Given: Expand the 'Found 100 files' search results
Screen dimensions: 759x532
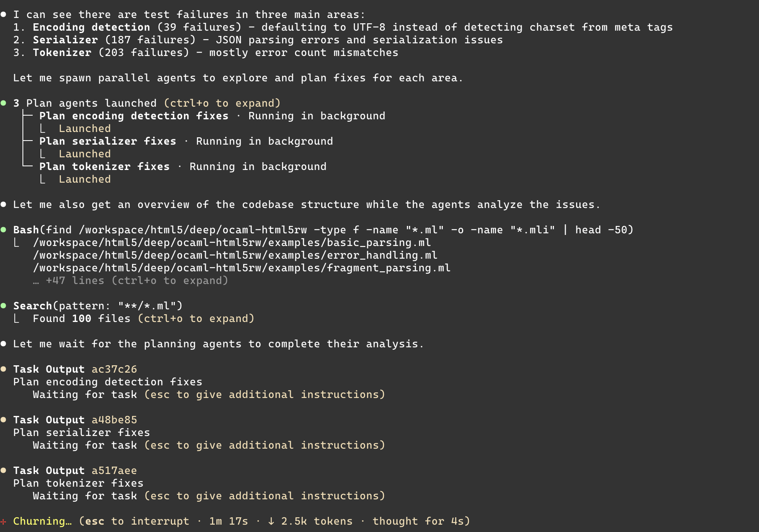Looking at the screenshot, I should click(x=196, y=319).
